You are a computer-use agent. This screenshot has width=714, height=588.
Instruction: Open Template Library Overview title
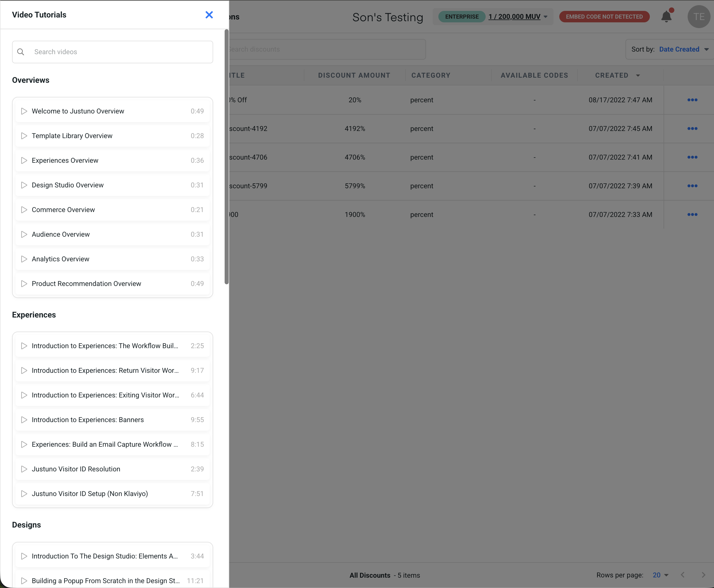click(72, 136)
